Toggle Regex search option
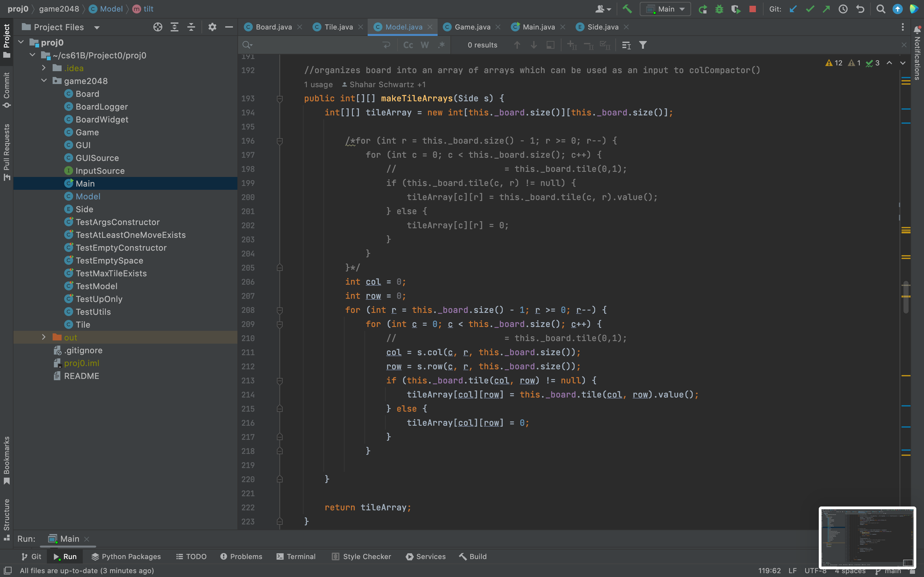Screen dimensions: 924x577 tap(441, 45)
